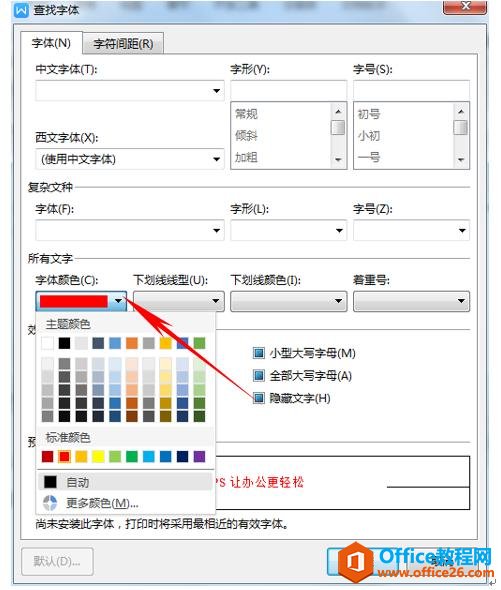Click the 默认(D)... button

57,561
